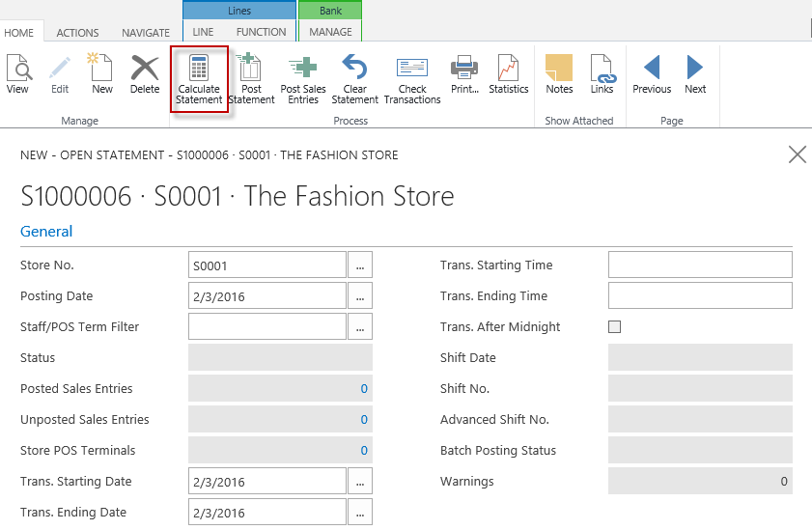Click the Calculate Statement icon

coord(199,77)
